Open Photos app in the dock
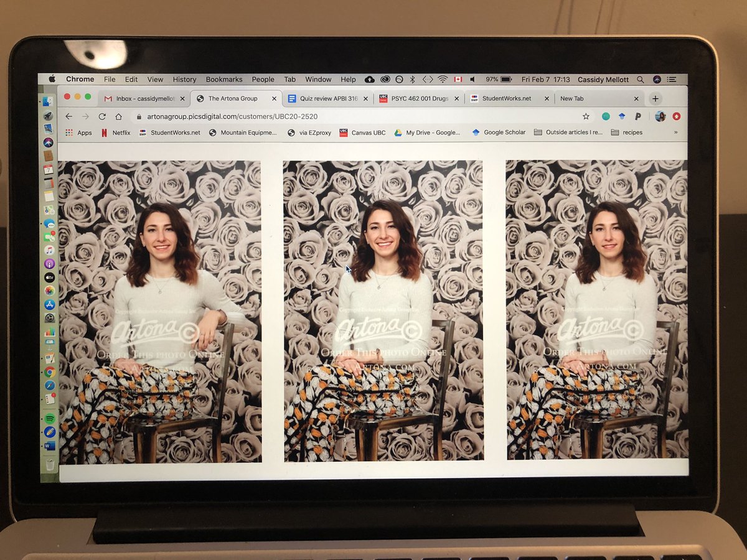 [49, 291]
